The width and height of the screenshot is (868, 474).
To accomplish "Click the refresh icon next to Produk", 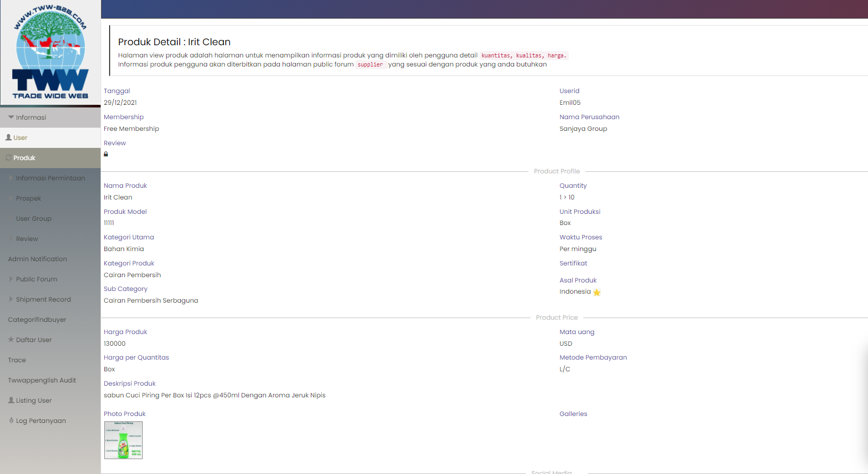I will tap(9, 157).
